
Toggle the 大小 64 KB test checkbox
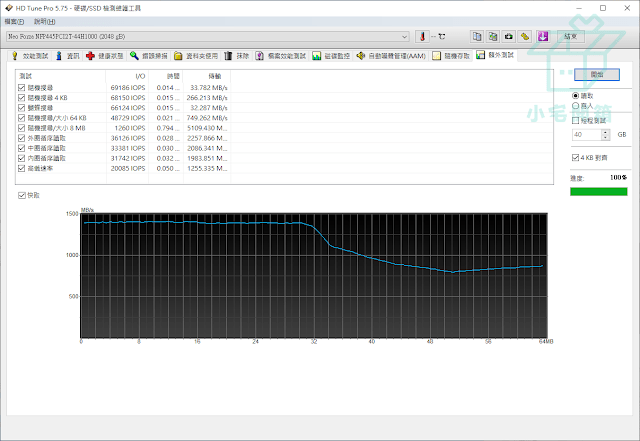[x=22, y=118]
